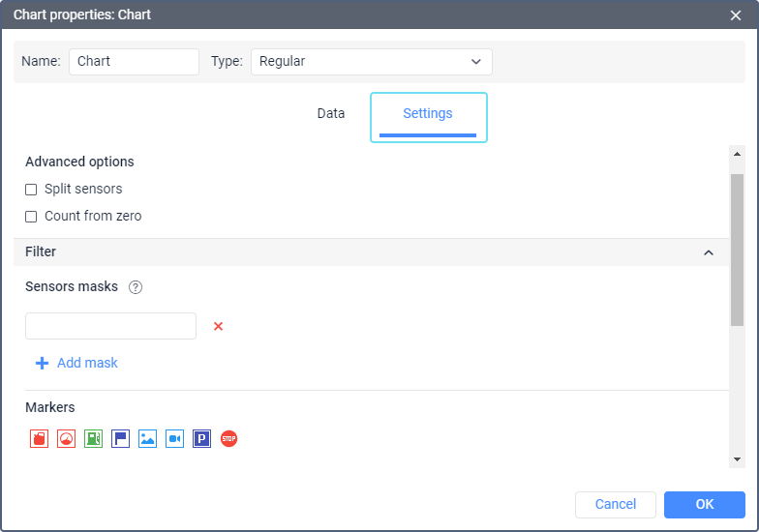This screenshot has height=532, width=759.
Task: Switch to the Data tab
Action: coord(331,114)
